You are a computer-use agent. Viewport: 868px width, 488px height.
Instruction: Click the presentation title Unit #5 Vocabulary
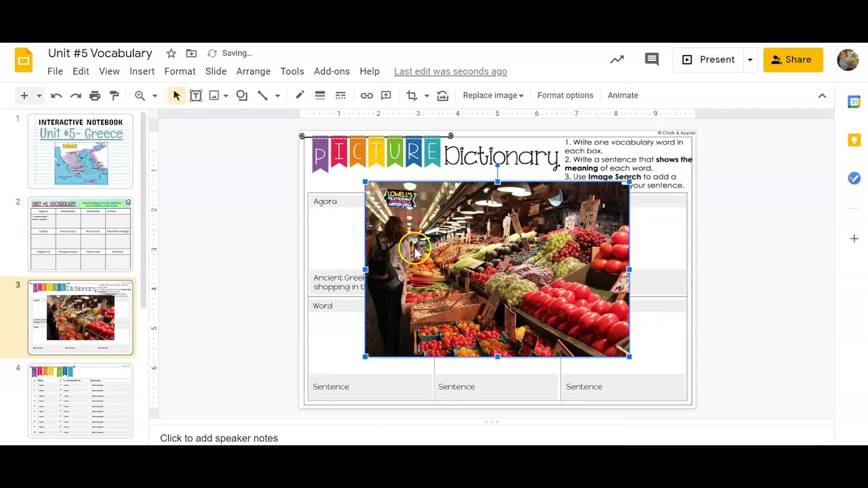[100, 54]
